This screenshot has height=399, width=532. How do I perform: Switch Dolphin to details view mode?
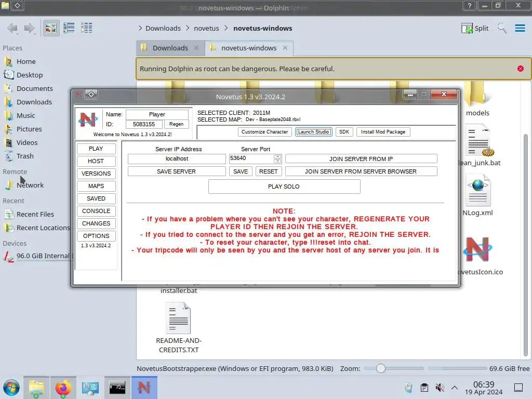pyautogui.click(x=87, y=28)
